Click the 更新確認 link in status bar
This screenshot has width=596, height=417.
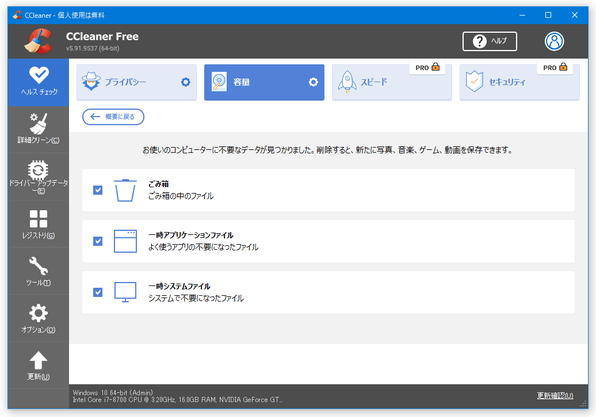point(555,396)
